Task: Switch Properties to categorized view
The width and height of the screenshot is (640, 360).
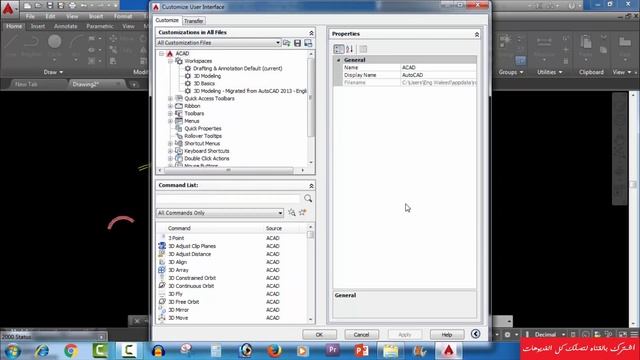Action: click(x=339, y=49)
